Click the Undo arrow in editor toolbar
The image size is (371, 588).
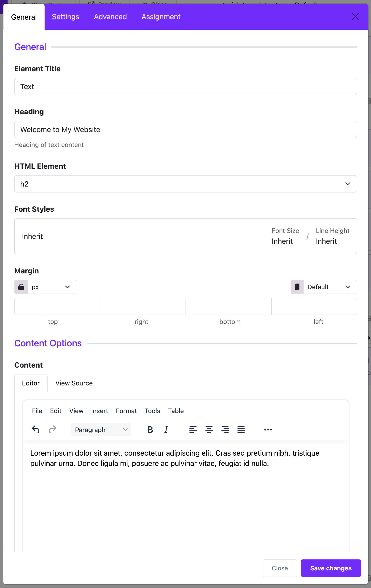[x=36, y=429]
